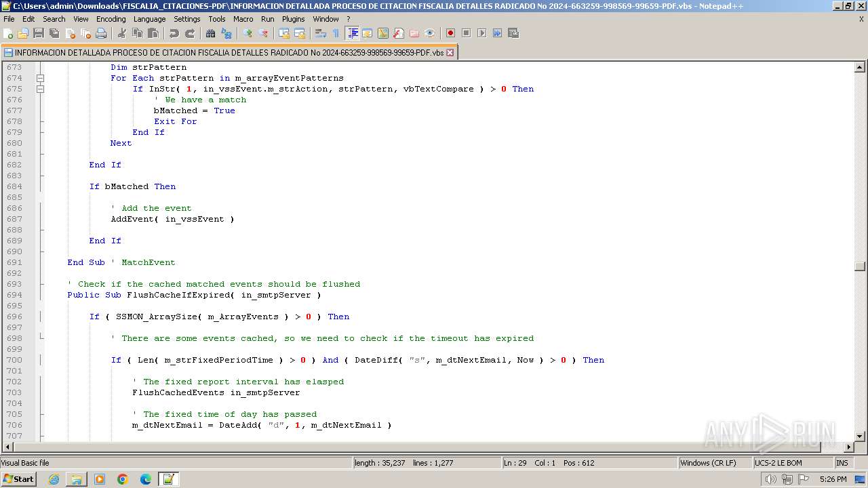Click the horizontal scrollbar right arrow
This screenshot has height=488, width=868.
click(x=848, y=447)
